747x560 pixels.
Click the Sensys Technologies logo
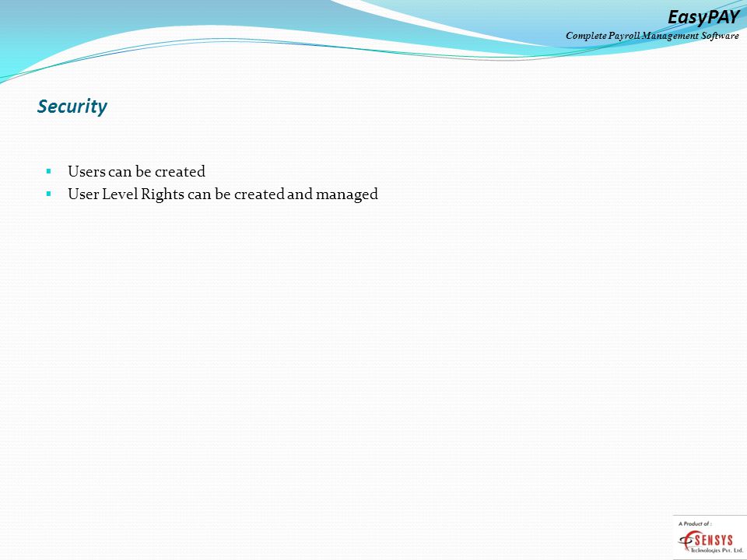point(710,543)
